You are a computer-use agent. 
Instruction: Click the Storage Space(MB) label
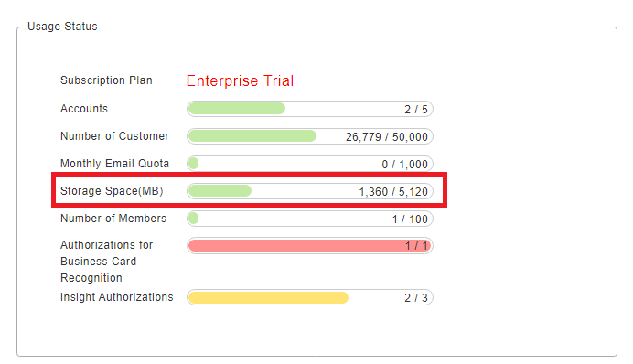click(112, 191)
